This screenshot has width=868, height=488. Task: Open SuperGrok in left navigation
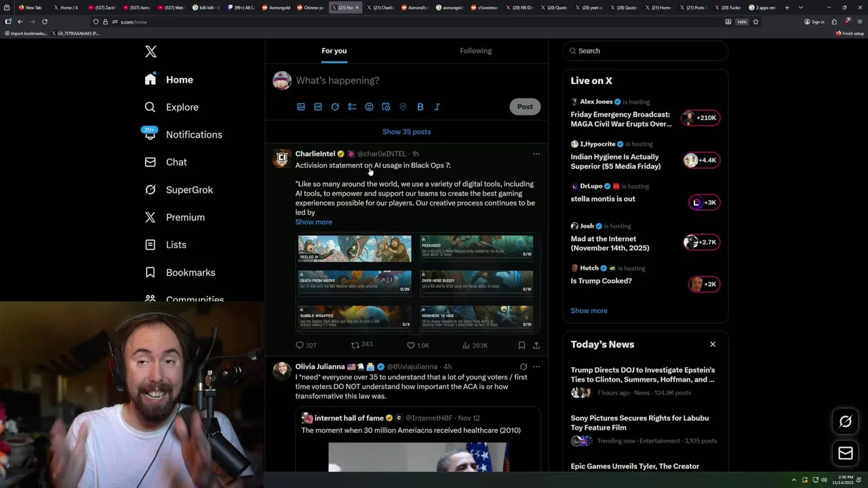(179, 190)
